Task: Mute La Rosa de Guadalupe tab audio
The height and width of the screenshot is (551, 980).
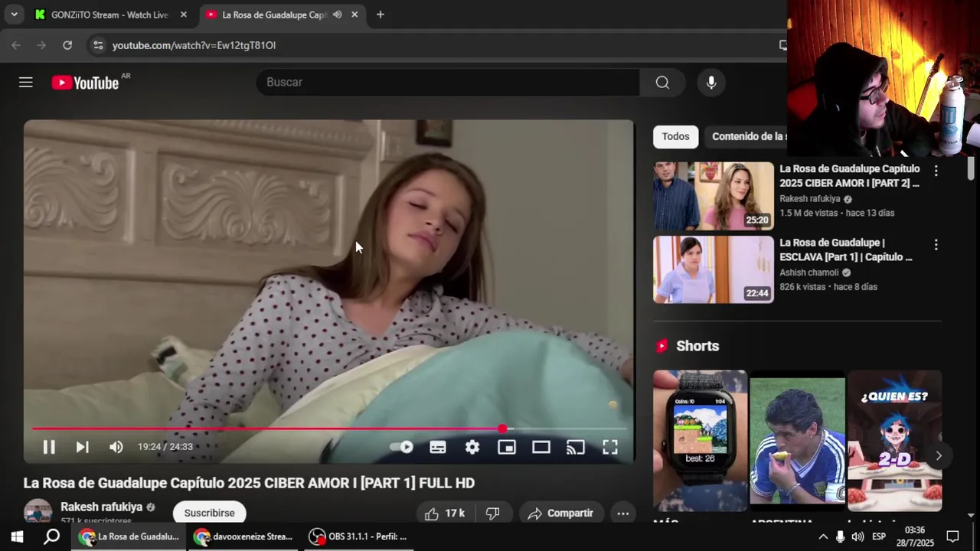Action: [x=337, y=15]
